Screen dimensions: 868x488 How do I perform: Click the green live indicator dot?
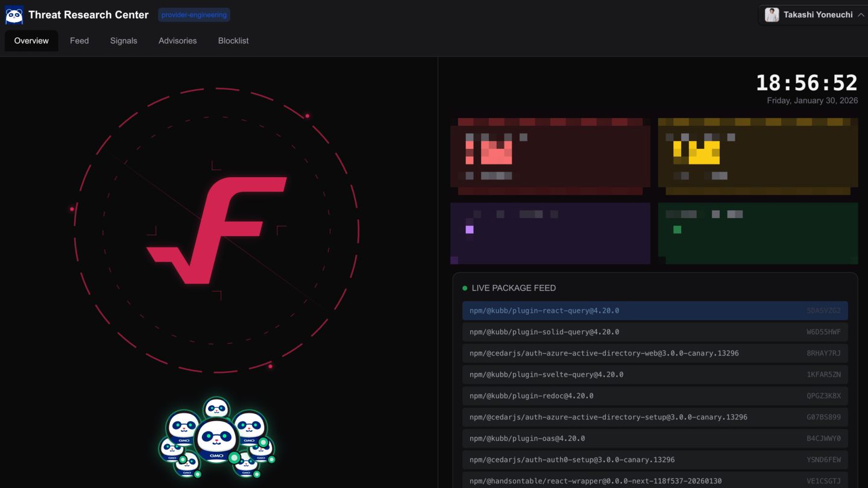(465, 288)
